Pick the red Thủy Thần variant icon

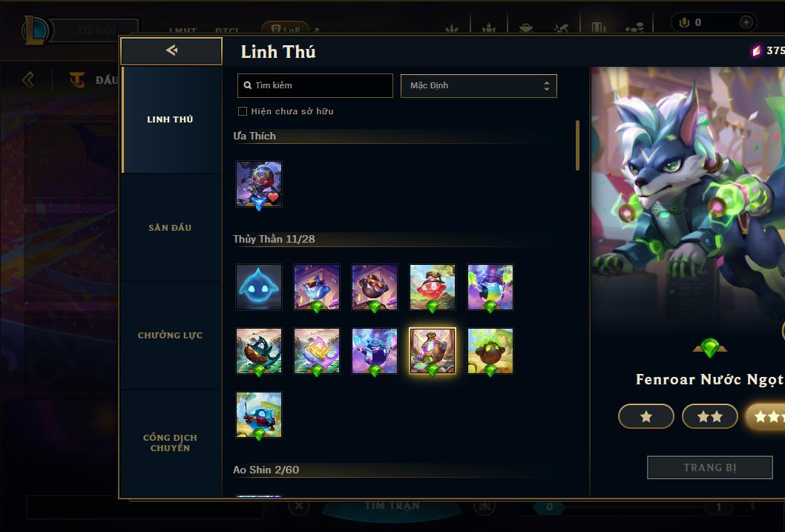coord(433,287)
